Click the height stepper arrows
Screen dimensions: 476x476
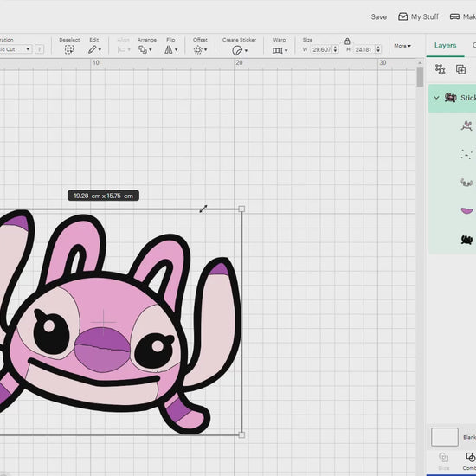(x=378, y=49)
